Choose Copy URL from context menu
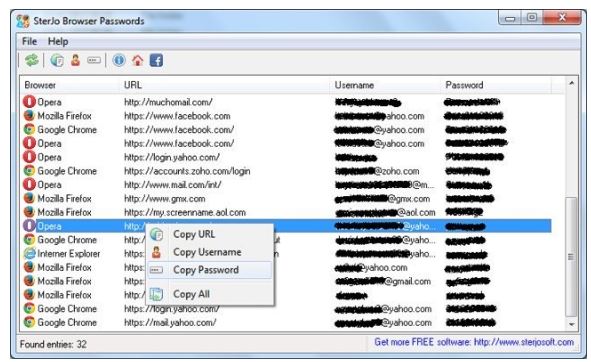591x362 pixels. pyautogui.click(x=210, y=234)
